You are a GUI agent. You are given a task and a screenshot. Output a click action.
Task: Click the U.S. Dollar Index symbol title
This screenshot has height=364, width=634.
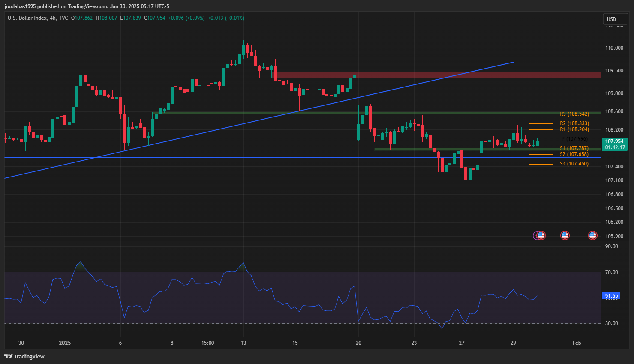tap(27, 18)
